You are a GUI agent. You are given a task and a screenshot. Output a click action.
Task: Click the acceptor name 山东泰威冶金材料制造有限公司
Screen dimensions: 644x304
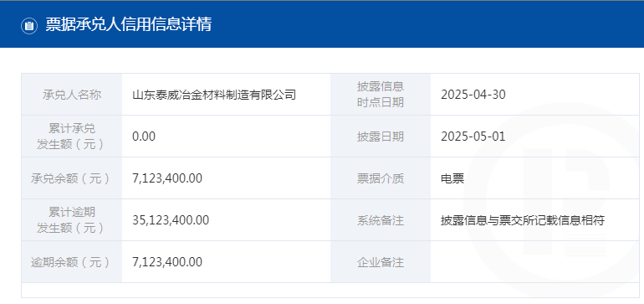[x=214, y=95]
